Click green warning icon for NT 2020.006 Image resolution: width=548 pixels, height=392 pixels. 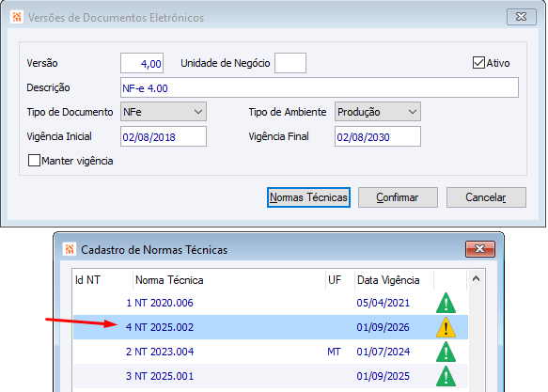(446, 303)
